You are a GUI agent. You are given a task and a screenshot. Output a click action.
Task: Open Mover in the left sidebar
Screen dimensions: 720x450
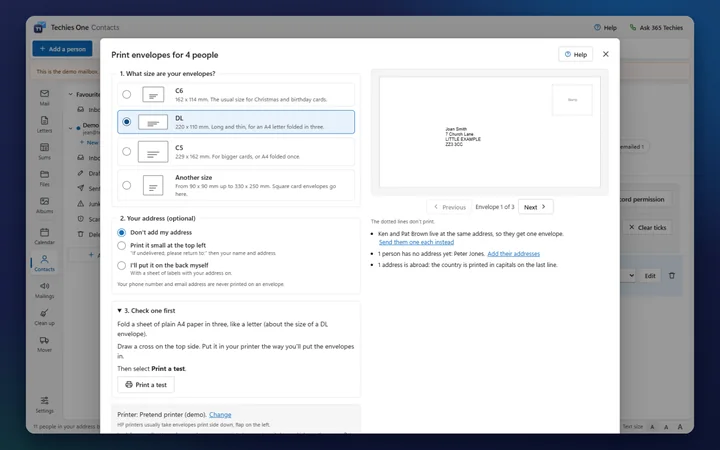click(44, 344)
